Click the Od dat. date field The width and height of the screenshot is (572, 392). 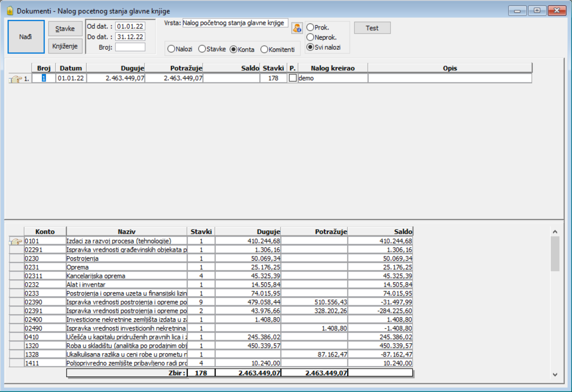[x=130, y=26]
